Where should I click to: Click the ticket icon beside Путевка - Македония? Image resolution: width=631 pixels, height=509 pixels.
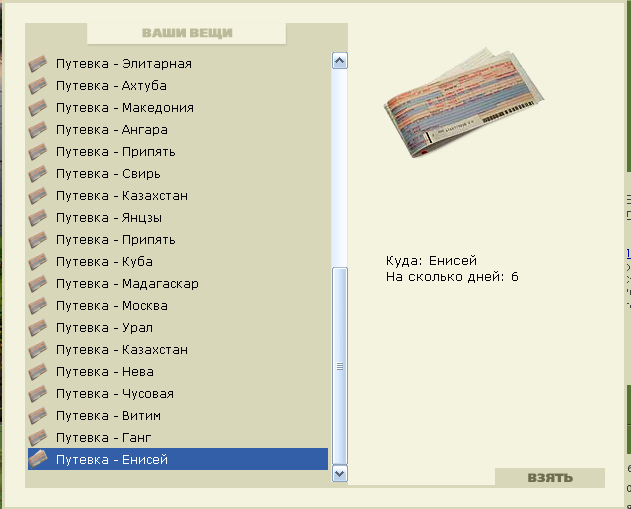coord(38,108)
